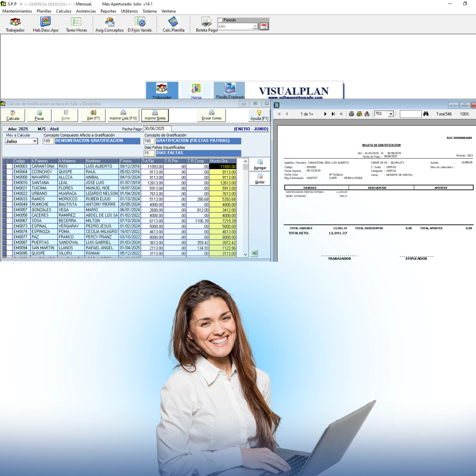The image size is (476, 476).
Task: Expand Mes a Calcular Julio dropdown
Action: pos(35,141)
